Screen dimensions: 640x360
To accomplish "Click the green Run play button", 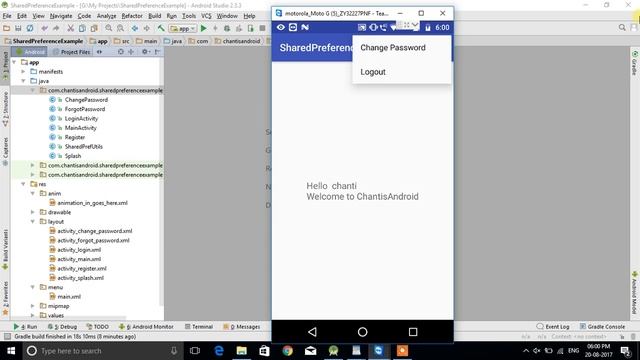I will (204, 28).
